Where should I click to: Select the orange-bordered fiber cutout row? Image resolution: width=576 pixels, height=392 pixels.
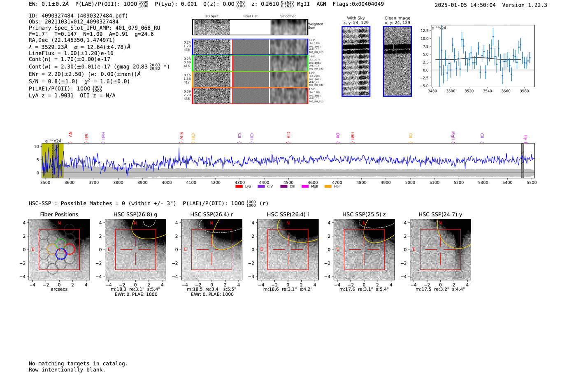(250, 79)
